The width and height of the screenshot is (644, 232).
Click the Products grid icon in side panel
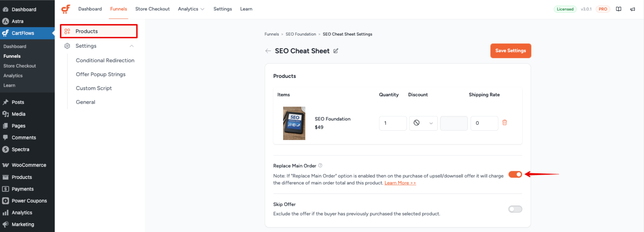point(67,31)
